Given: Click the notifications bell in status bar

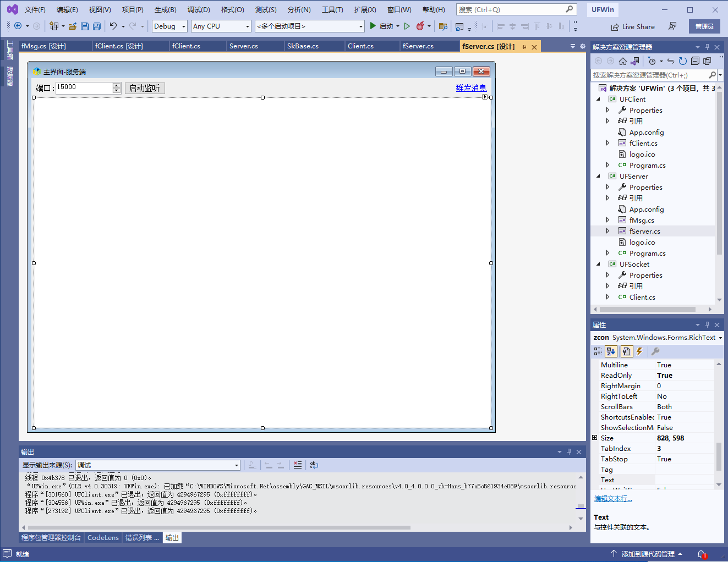Looking at the screenshot, I should point(702,554).
